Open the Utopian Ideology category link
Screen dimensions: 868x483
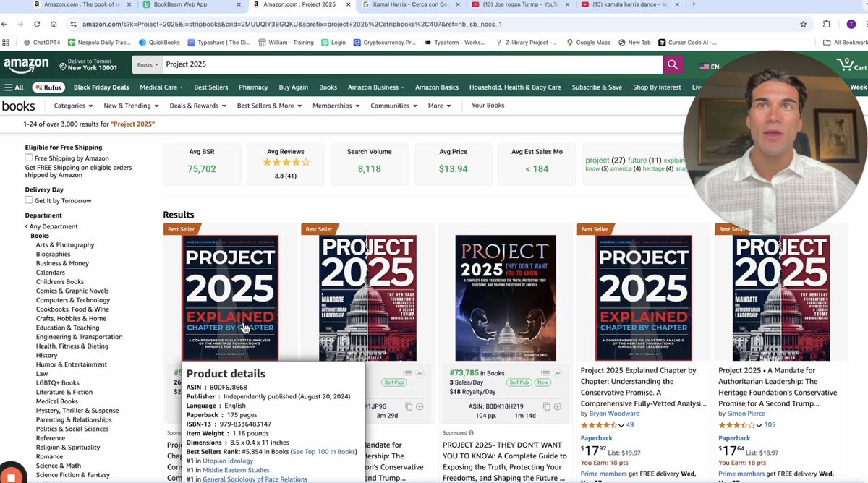point(228,461)
